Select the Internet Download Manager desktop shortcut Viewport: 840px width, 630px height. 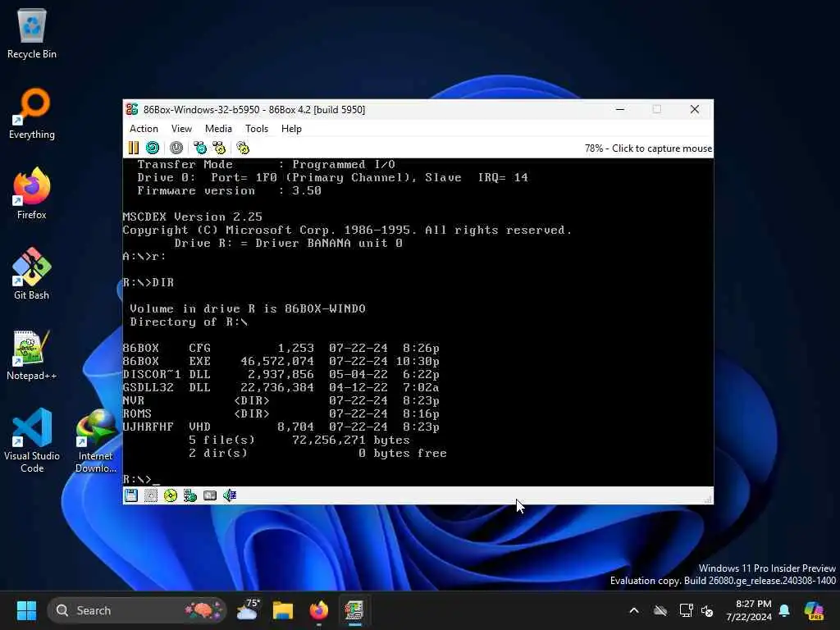click(96, 441)
